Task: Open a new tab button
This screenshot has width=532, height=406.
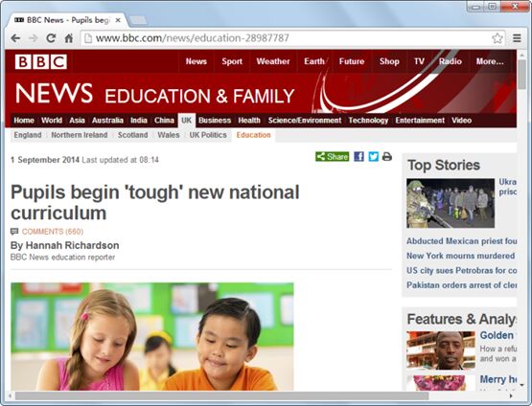Action: point(138,20)
